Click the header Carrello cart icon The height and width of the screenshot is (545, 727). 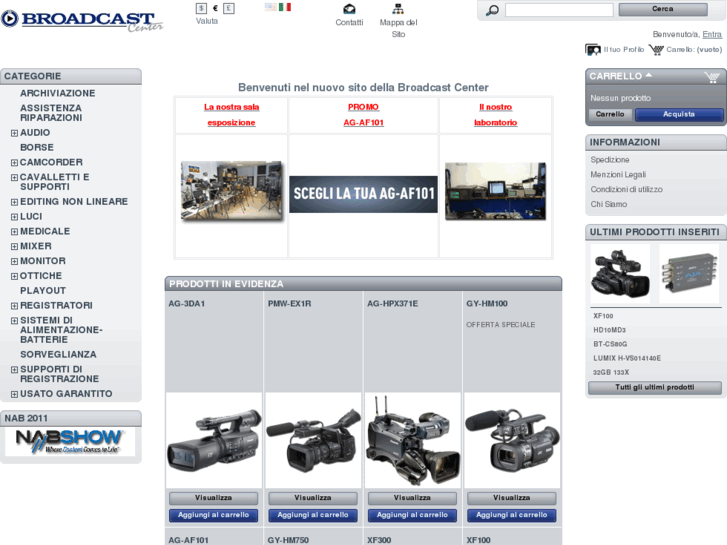[x=656, y=50]
